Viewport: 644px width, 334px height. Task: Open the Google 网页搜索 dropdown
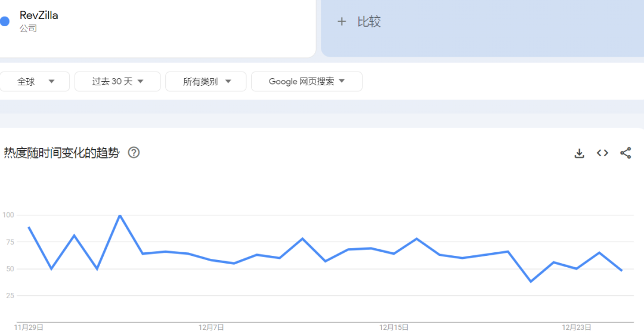coord(307,81)
